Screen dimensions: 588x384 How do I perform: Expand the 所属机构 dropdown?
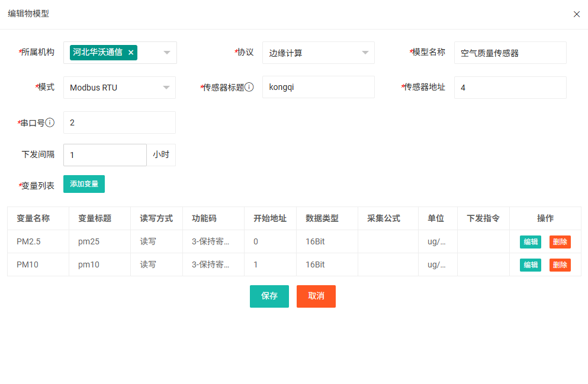[x=166, y=53]
